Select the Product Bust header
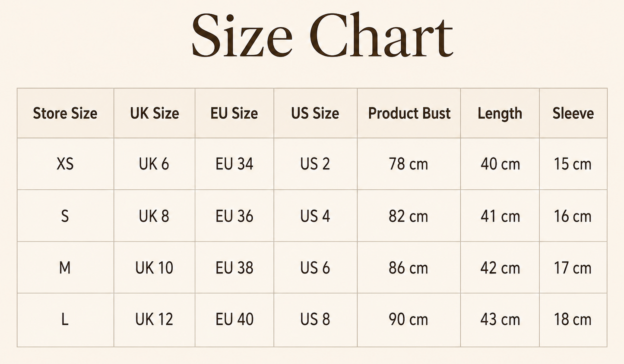 pyautogui.click(x=409, y=113)
